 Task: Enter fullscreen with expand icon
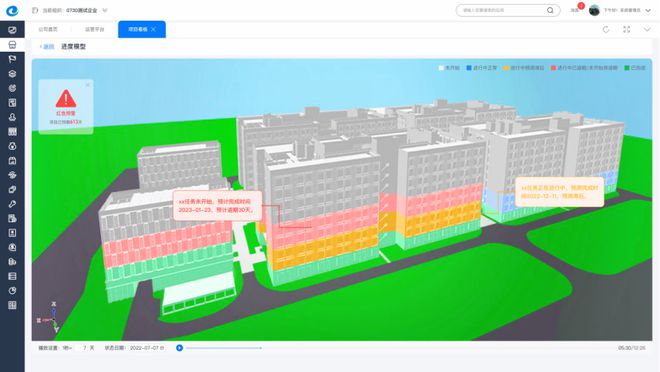tap(626, 29)
